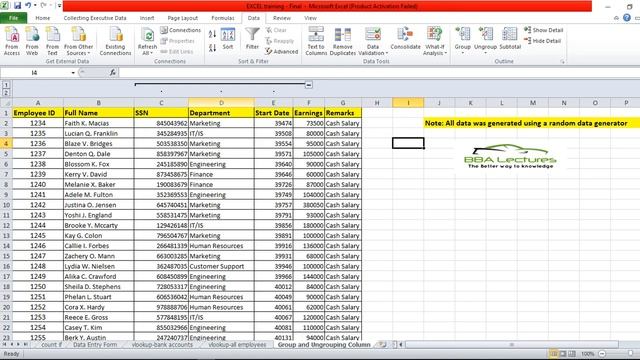
Task: Sort descending Z to A
Action: coord(212,48)
